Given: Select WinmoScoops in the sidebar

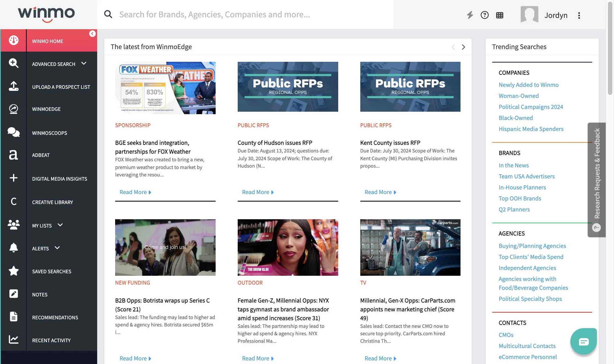Looking at the screenshot, I should pos(49,133).
